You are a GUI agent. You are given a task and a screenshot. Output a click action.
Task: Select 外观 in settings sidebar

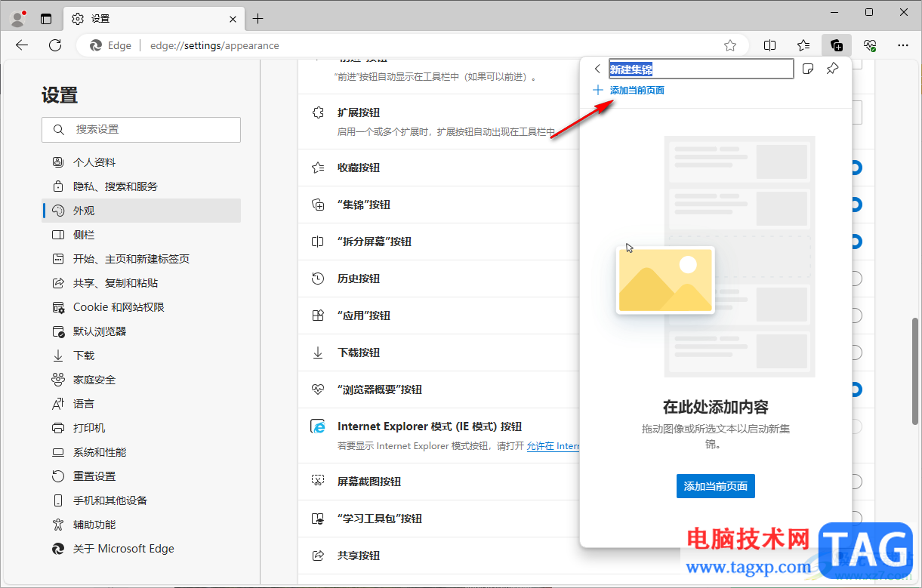click(141, 211)
